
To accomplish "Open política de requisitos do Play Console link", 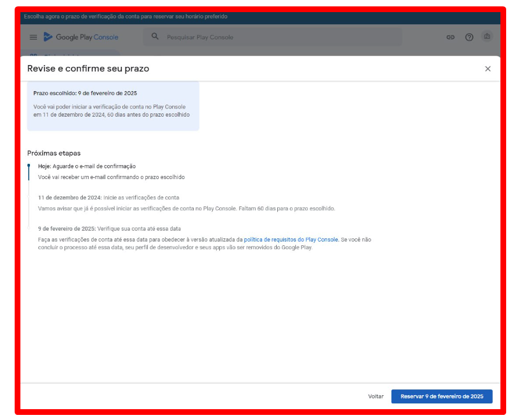I will tap(291, 240).
